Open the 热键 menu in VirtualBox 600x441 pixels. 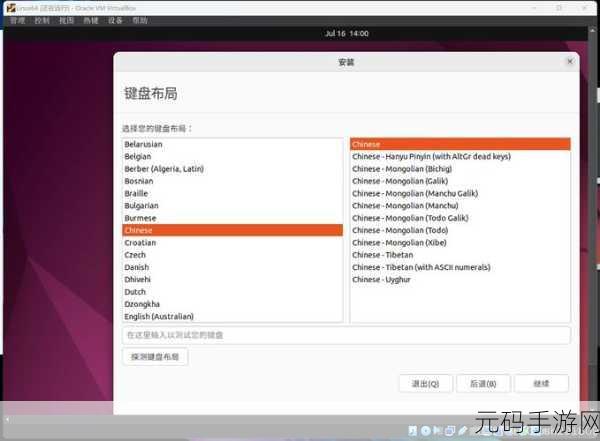(x=91, y=20)
